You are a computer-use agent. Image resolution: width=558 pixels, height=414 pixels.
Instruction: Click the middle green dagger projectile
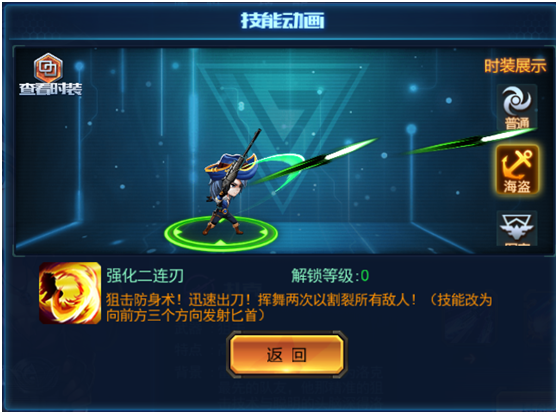pyautogui.click(x=313, y=161)
